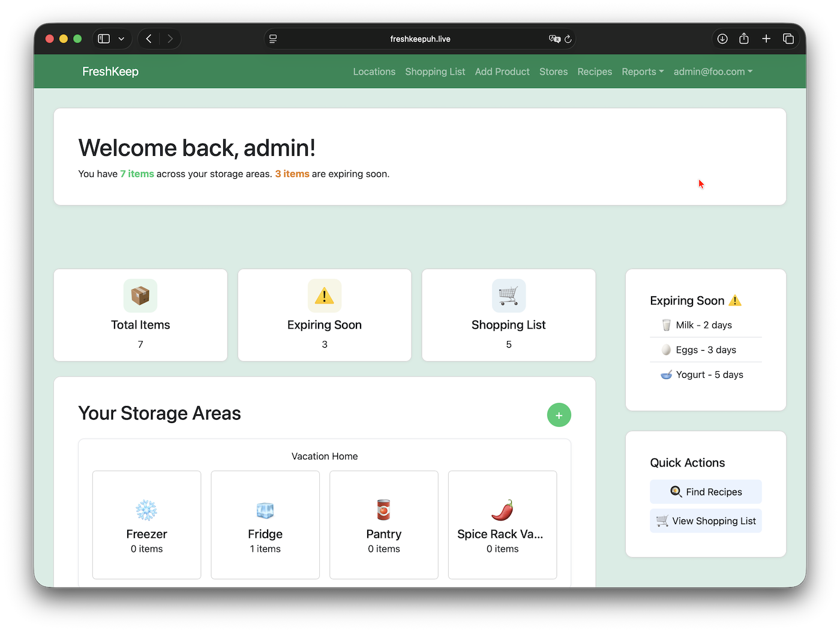Viewport: 840px width, 632px height.
Task: Go to Locations in navbar
Action: pyautogui.click(x=374, y=71)
